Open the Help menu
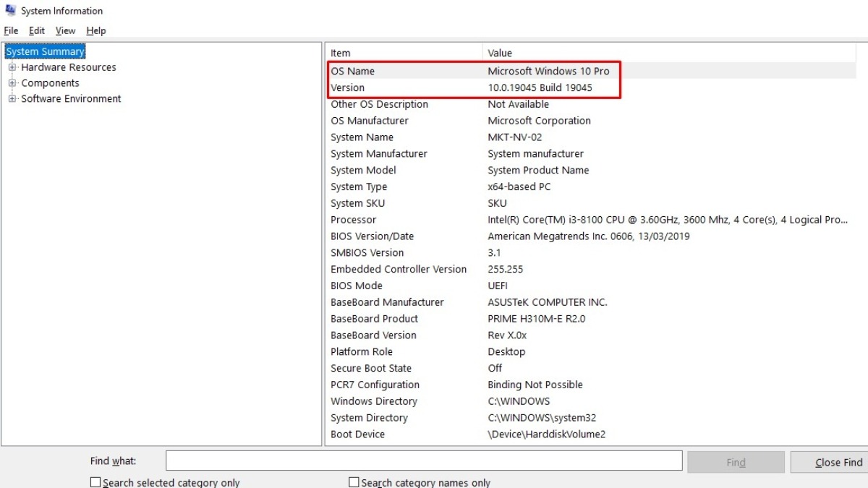 [x=96, y=30]
